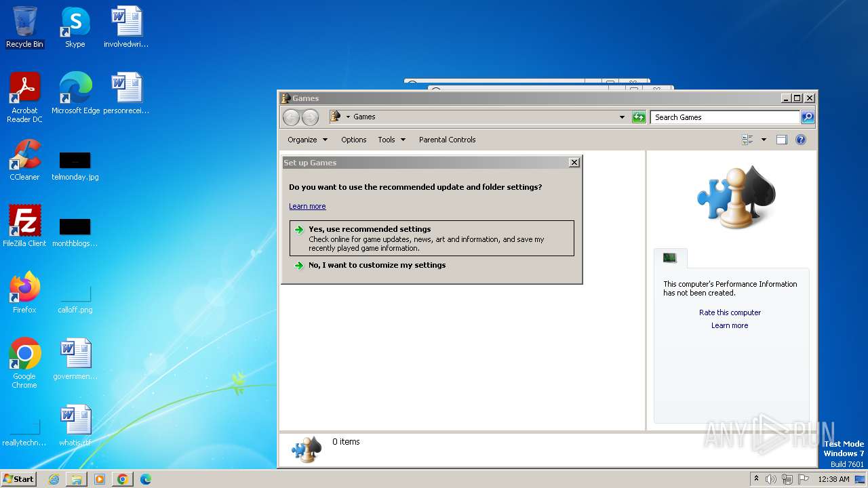Click the Rate this computer link
Screen dimensions: 868x488
tap(730, 312)
